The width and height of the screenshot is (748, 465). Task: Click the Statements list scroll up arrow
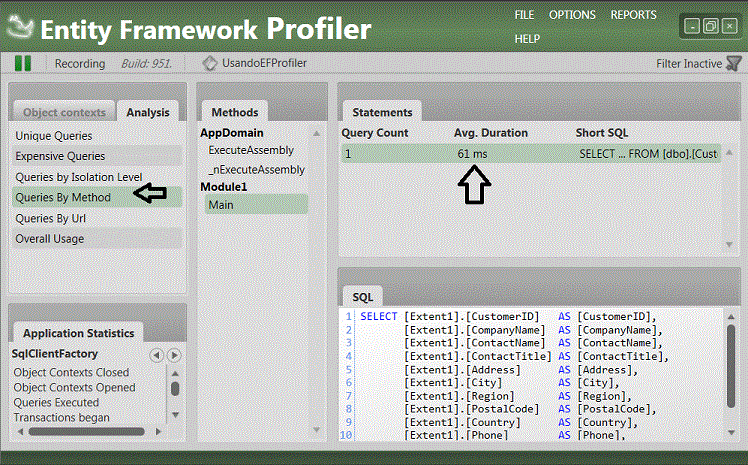[x=729, y=153]
